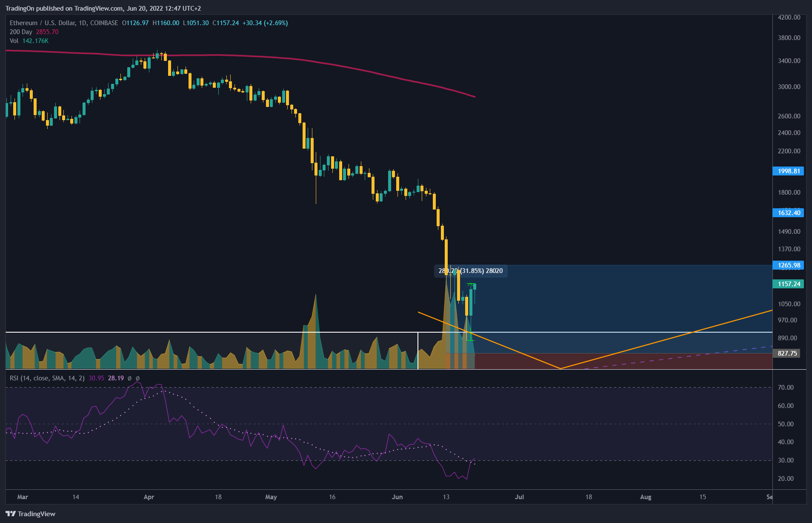
Task: Click the close price 'C1157.24' in legend
Action: coord(226,23)
